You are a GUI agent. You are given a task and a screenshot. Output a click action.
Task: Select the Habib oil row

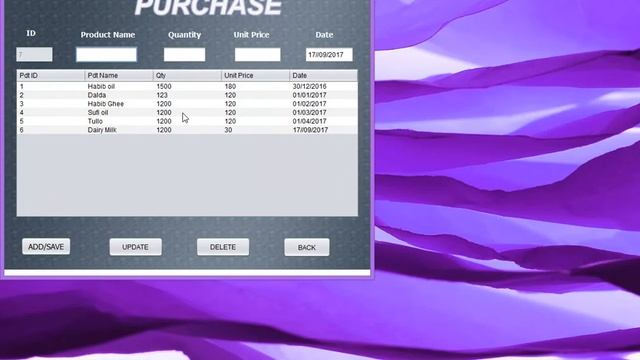tap(187, 87)
